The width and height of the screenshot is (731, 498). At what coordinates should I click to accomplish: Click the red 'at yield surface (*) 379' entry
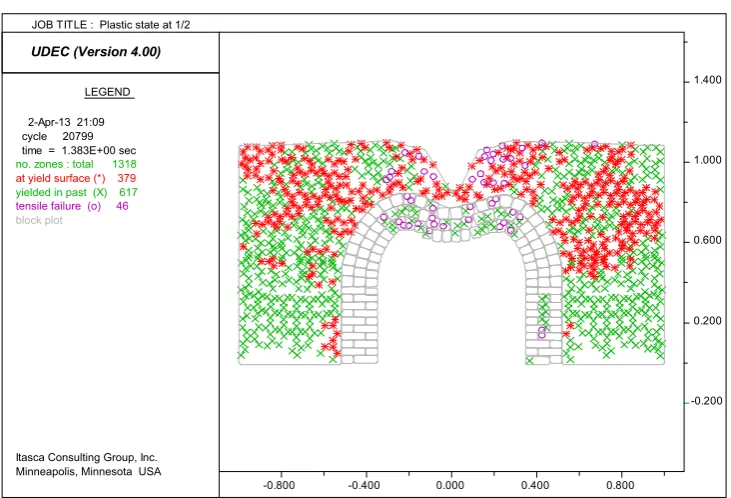tap(76, 178)
